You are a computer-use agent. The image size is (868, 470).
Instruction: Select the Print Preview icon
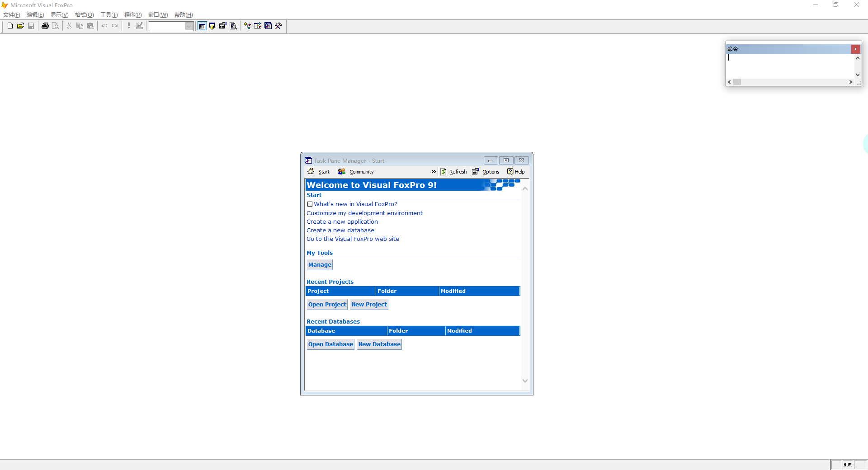point(55,26)
